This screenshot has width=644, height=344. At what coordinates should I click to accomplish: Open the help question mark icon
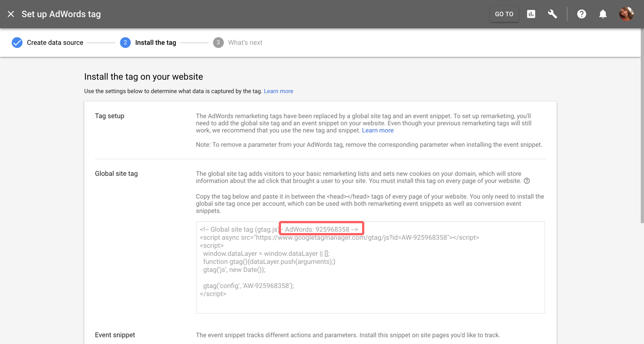[581, 14]
